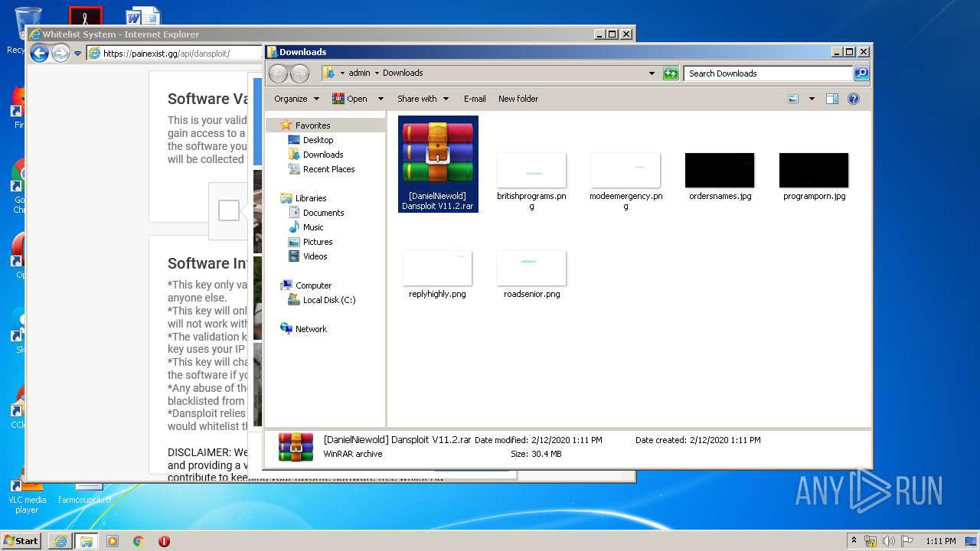Open Explorer help via the question mark
Screen dimensions: 980x551
tap(854, 99)
